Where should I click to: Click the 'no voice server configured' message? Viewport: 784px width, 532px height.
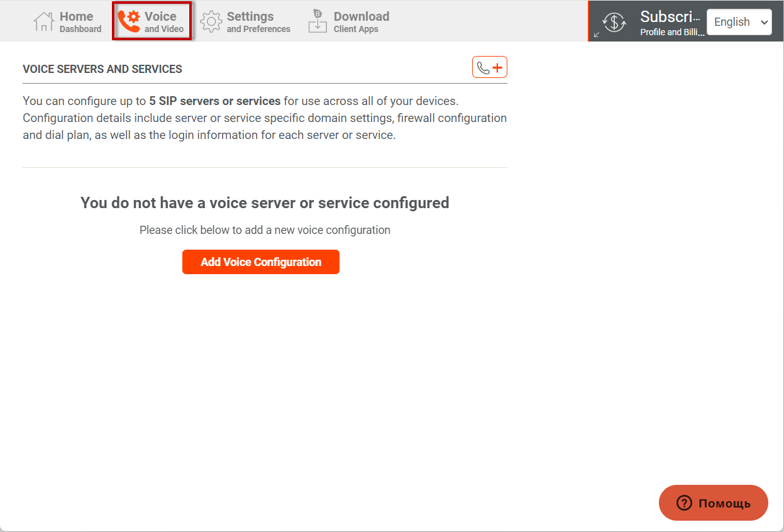click(x=265, y=202)
